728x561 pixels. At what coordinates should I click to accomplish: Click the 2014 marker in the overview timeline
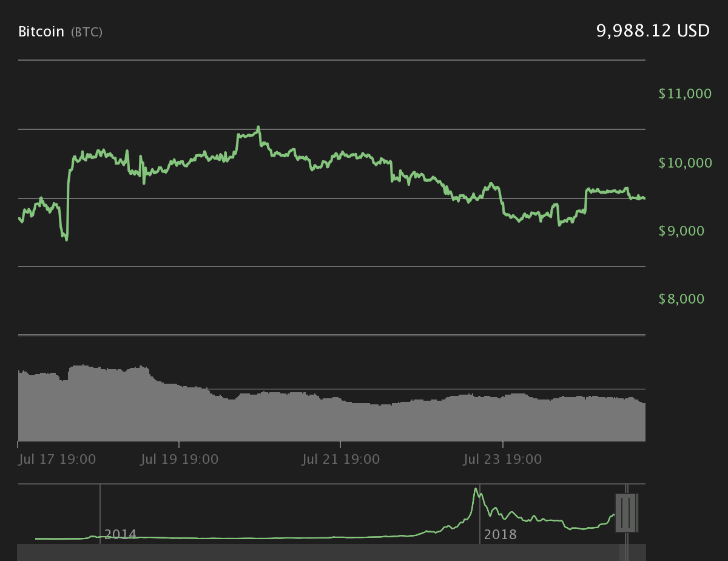[x=120, y=535]
